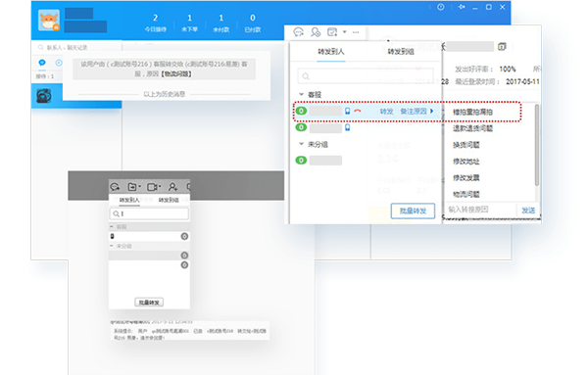Click the 今日接待 counter showing 2

tap(155, 23)
